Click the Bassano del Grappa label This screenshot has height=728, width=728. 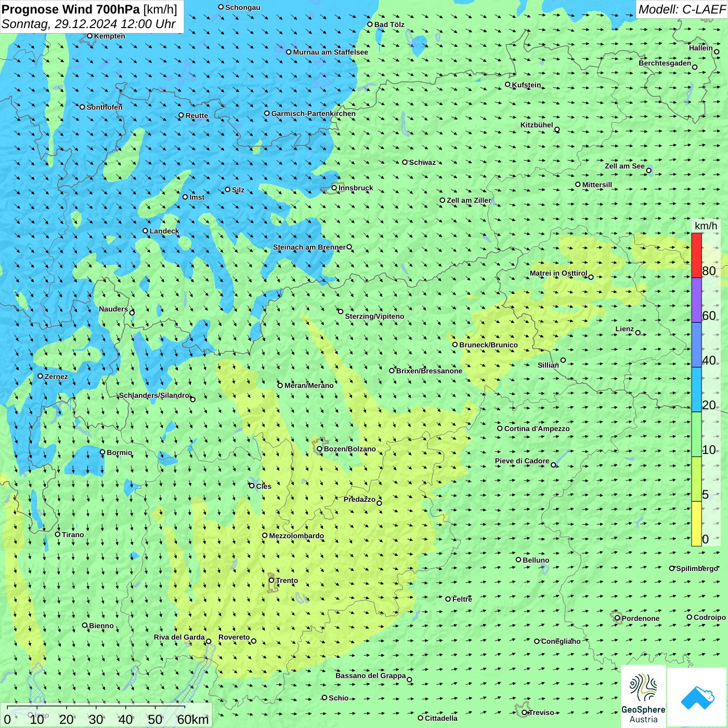tap(371, 675)
